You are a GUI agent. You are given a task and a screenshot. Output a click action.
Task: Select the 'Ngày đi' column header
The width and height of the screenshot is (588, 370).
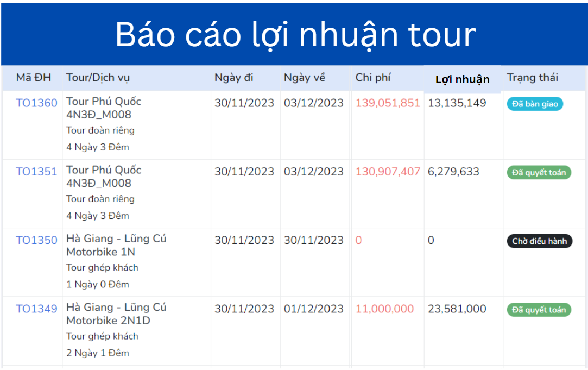[233, 78]
